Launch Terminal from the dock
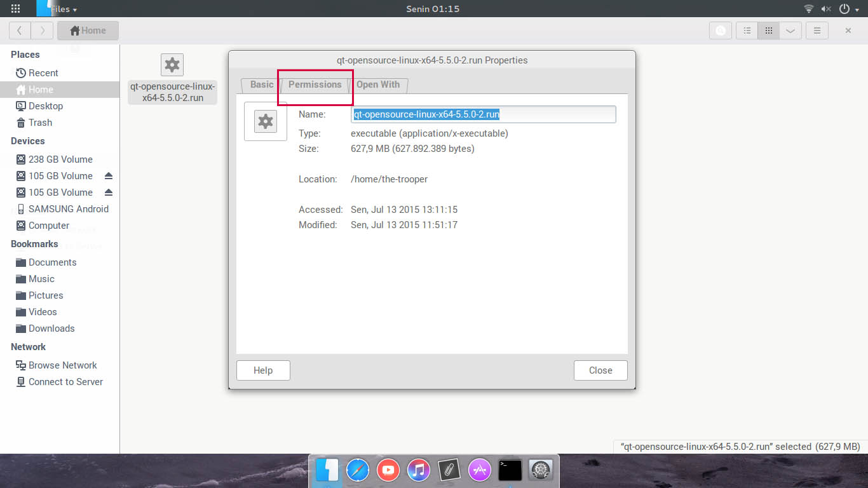Viewport: 868px width, 488px height. pos(510,470)
